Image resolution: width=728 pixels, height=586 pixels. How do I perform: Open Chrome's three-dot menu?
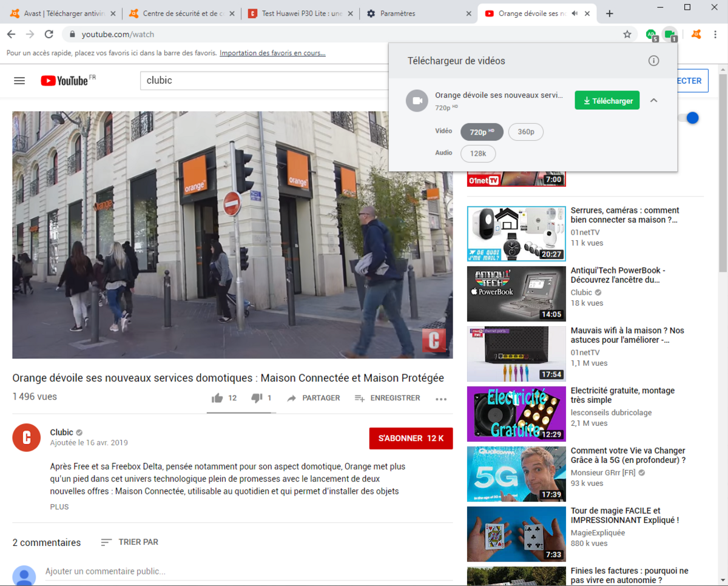click(715, 35)
